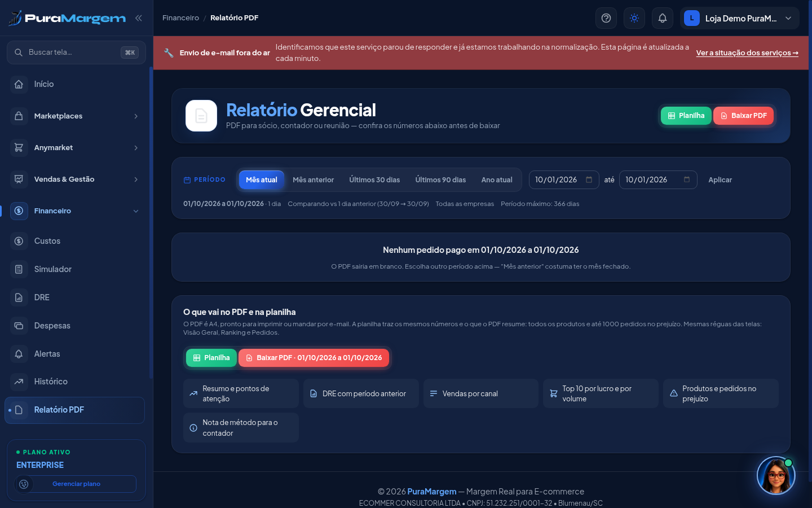The height and width of the screenshot is (508, 812).
Task: Click the Despesas cards icon
Action: pos(19,326)
